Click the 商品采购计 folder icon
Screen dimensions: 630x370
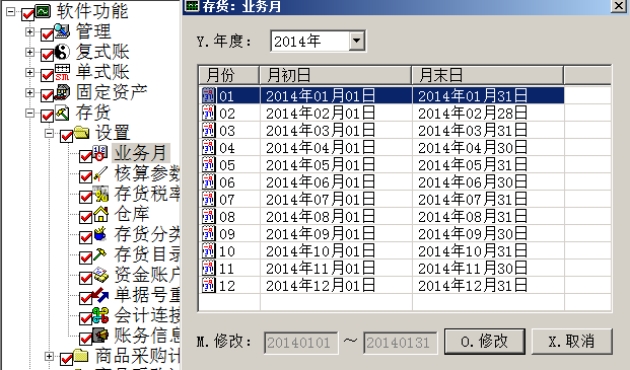click(81, 356)
